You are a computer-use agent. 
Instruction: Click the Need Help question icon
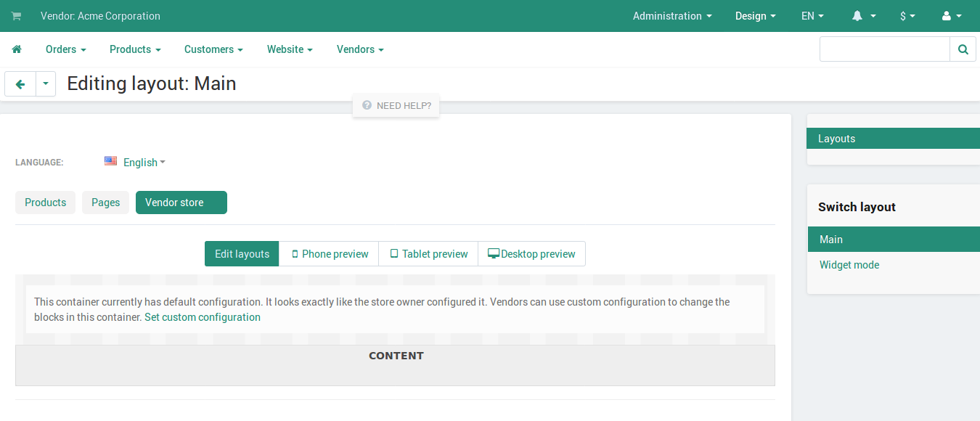point(367,105)
